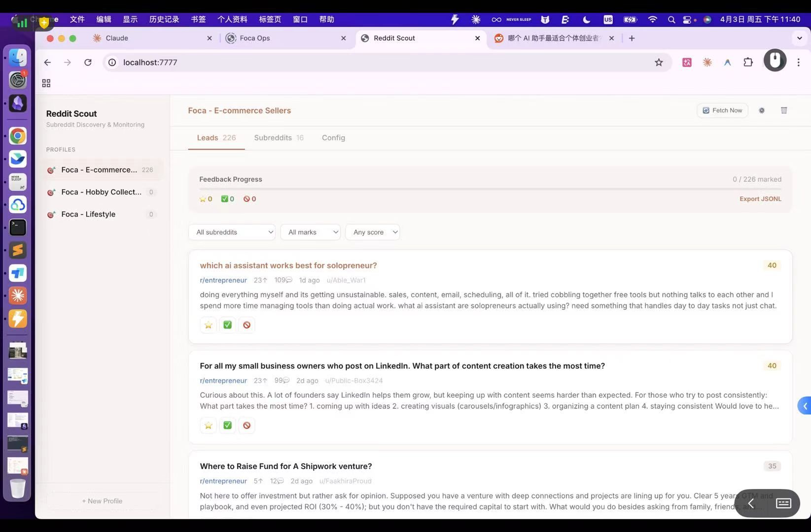
Task: Open the profile settings gear icon
Action: click(x=762, y=111)
